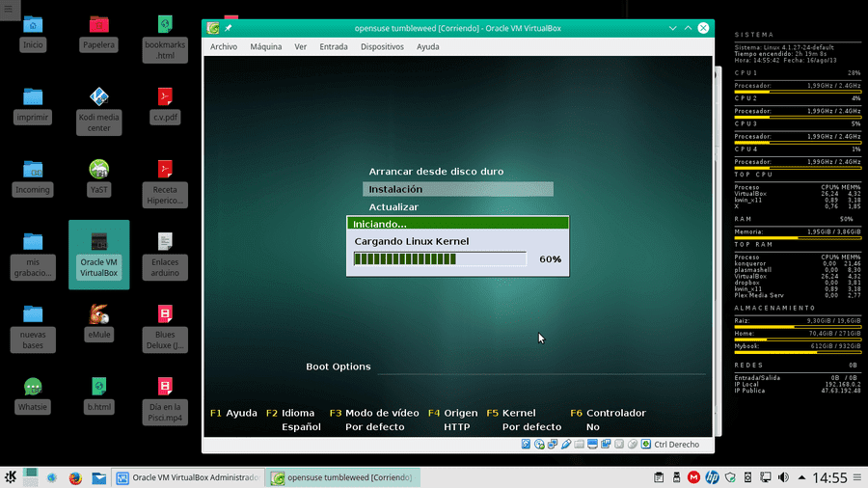
Task: Open the USB devices status icon
Action: click(x=566, y=445)
